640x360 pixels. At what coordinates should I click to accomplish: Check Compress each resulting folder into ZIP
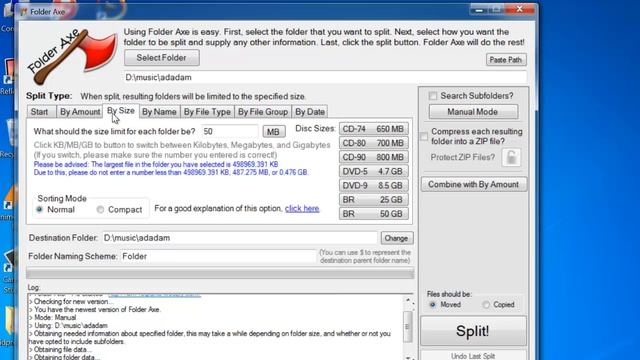pyautogui.click(x=424, y=136)
